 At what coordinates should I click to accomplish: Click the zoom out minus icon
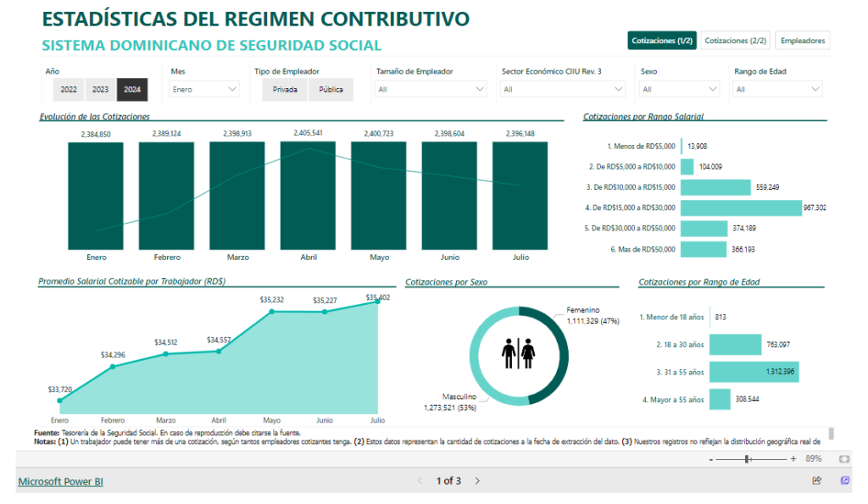(710, 458)
